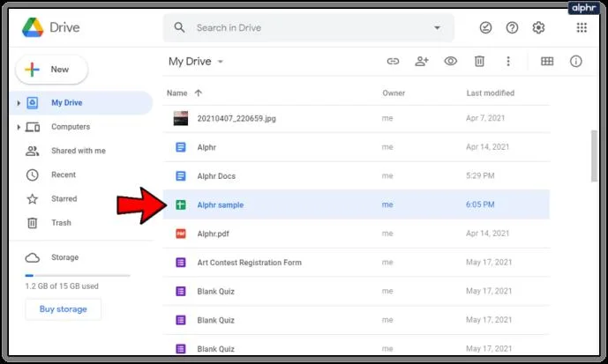Click the New button
The width and height of the screenshot is (608, 364).
point(51,70)
